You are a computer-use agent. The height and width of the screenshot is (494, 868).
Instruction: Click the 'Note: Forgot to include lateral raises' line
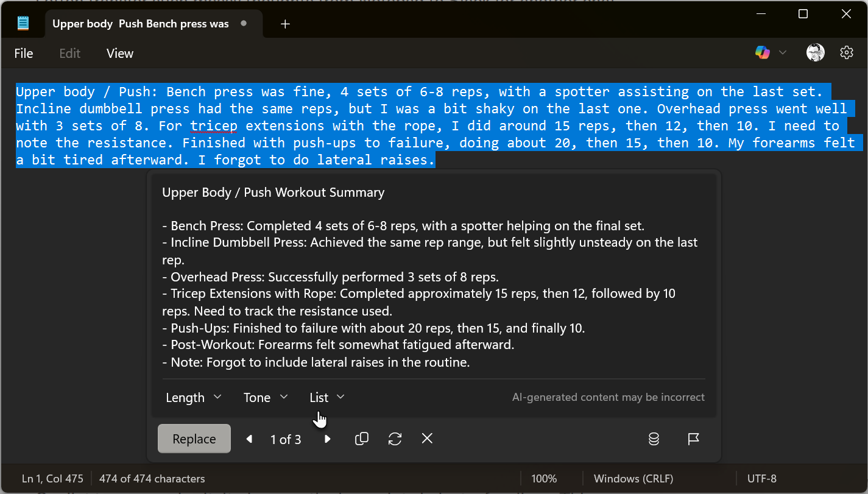pyautogui.click(x=316, y=362)
